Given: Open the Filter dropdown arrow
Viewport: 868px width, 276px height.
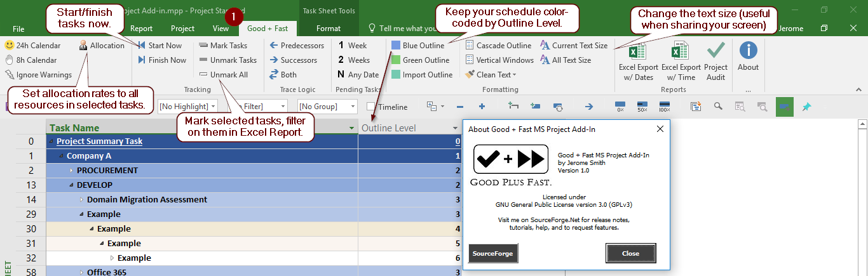Looking at the screenshot, I should [282, 107].
